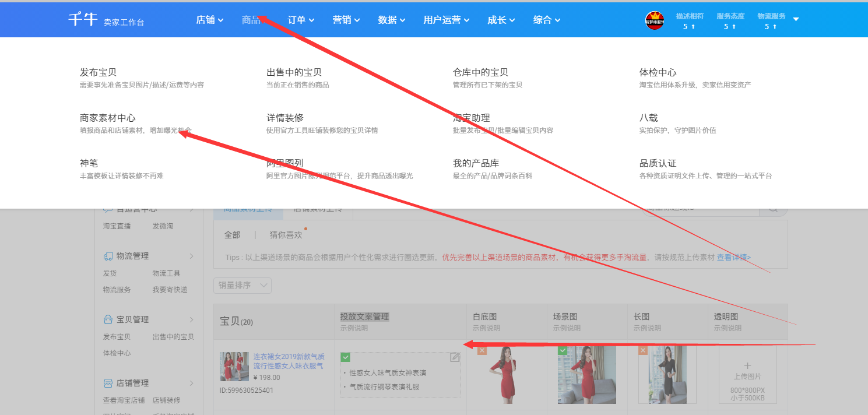Select 商家素材中心 menu entry
Screen dimensions: 868x415
(x=107, y=118)
